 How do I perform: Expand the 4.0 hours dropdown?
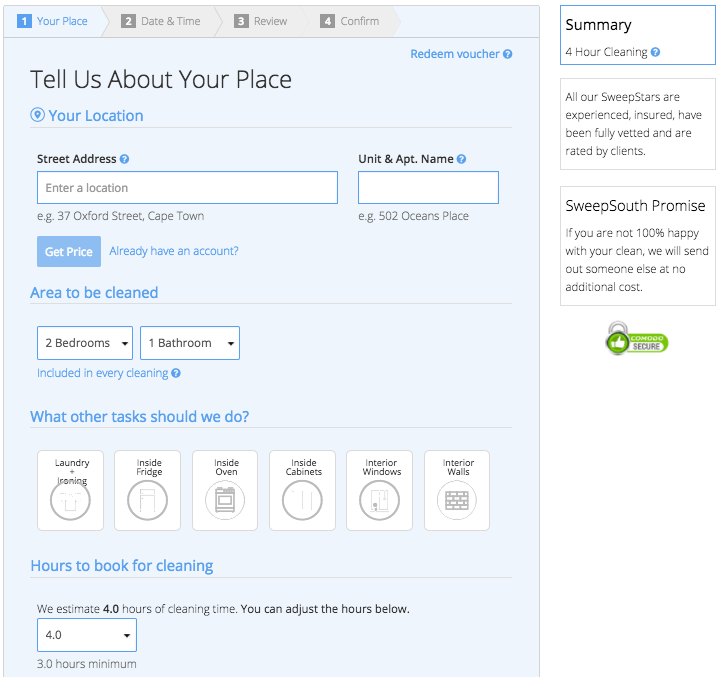(87, 635)
